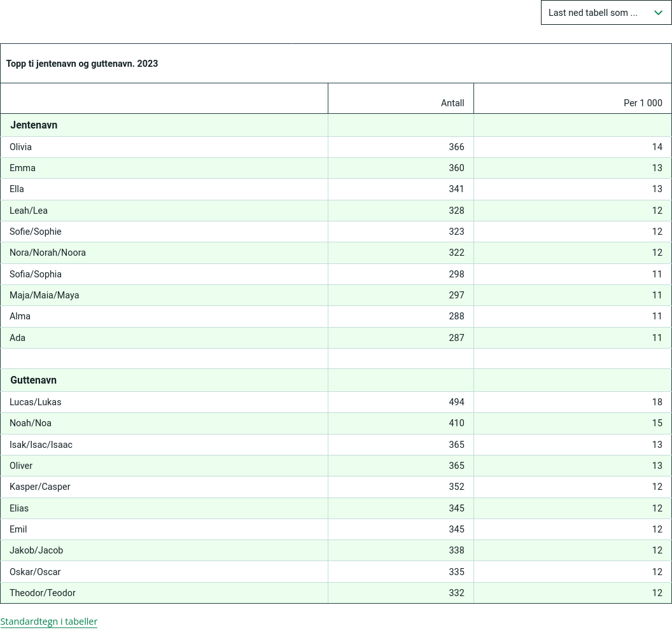
Task: Select the 'Jentenavn' section heading
Action: (34, 125)
